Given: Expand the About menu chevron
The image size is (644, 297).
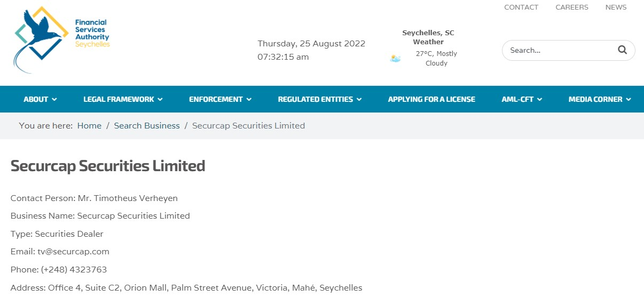Looking at the screenshot, I should [54, 99].
